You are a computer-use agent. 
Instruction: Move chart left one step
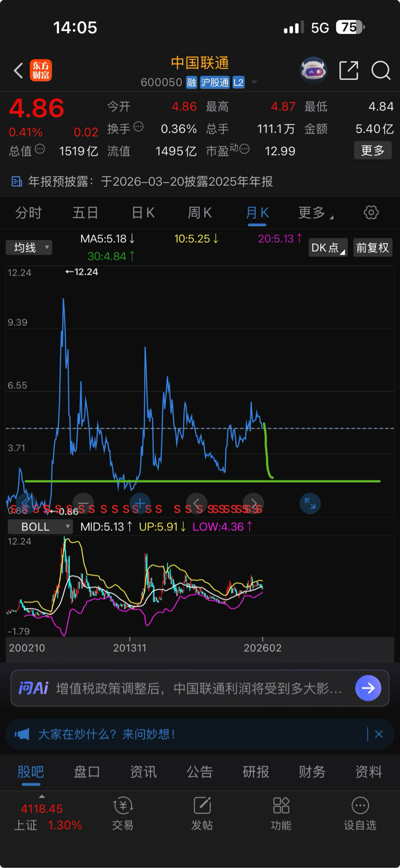tap(196, 504)
